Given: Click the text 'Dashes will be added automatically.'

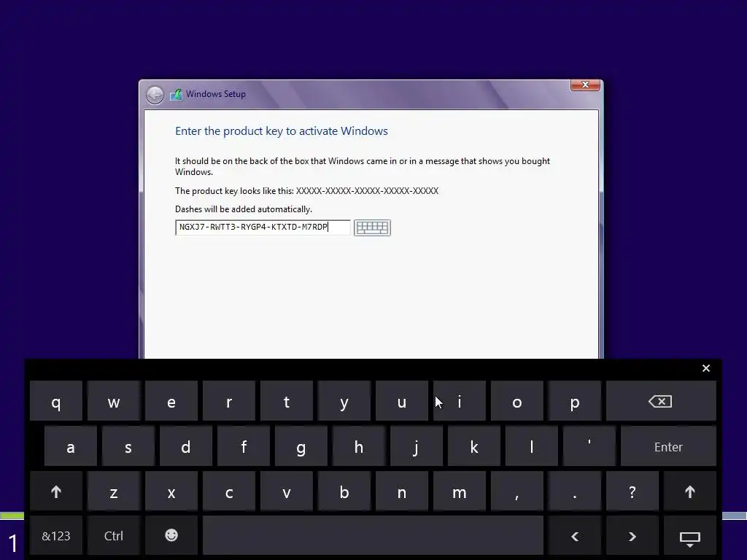Looking at the screenshot, I should click(x=244, y=209).
